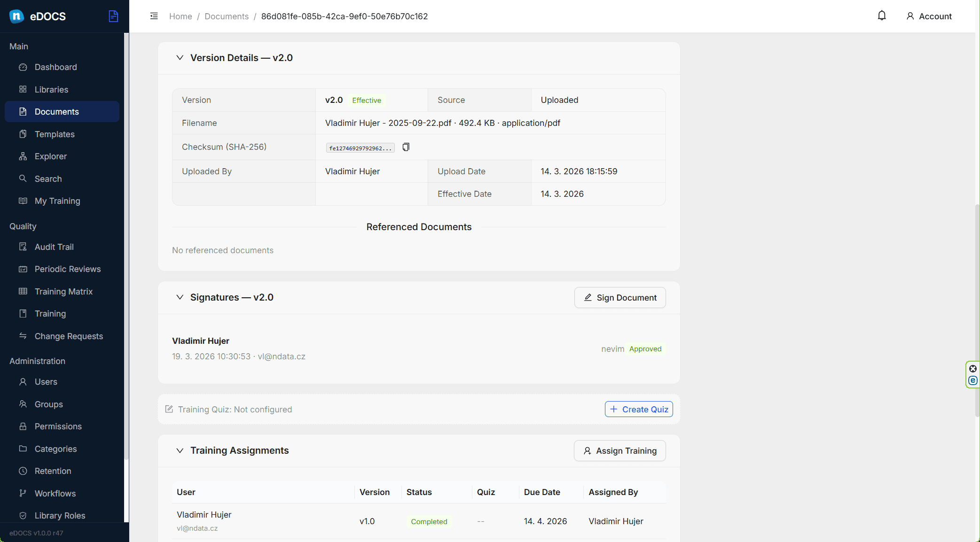Open Templates from sidebar

(62, 134)
